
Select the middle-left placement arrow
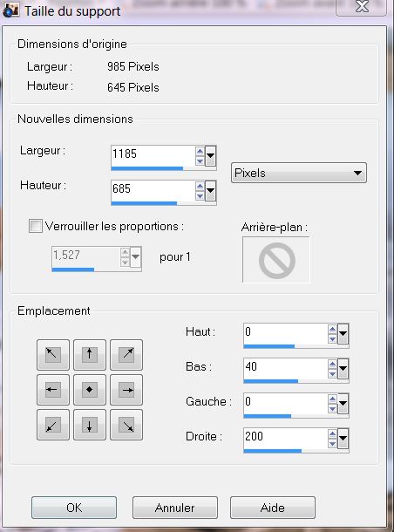(x=53, y=390)
